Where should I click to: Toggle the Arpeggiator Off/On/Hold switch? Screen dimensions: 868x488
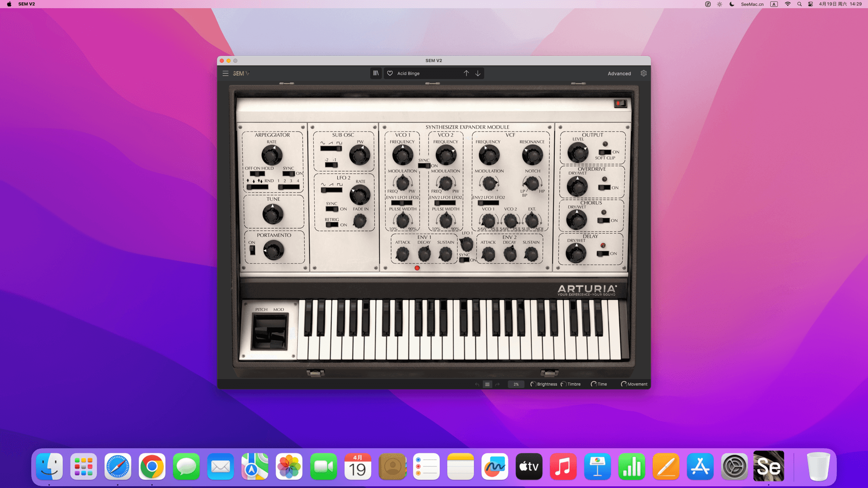click(x=257, y=174)
